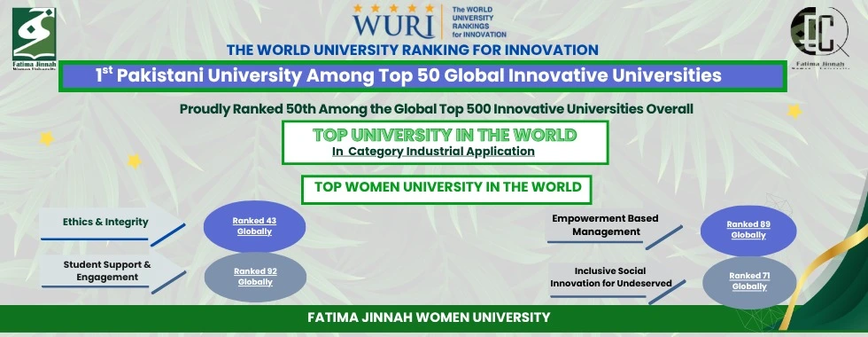The height and width of the screenshot is (337, 868).
Task: Open the 'Ranked 89 Globally' link
Action: click(748, 230)
